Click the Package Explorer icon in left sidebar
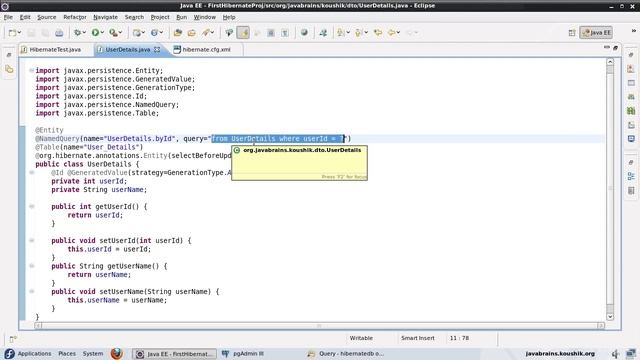The height and width of the screenshot is (360, 640). (9, 69)
